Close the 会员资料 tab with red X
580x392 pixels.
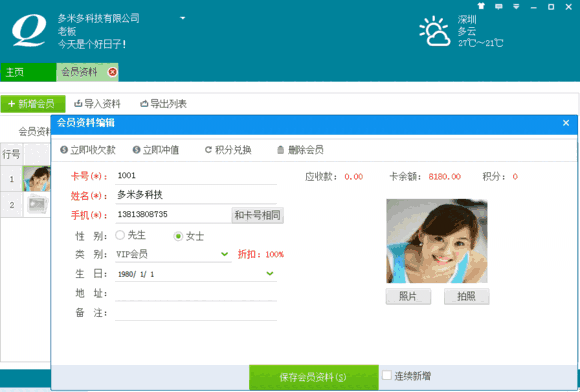(112, 72)
